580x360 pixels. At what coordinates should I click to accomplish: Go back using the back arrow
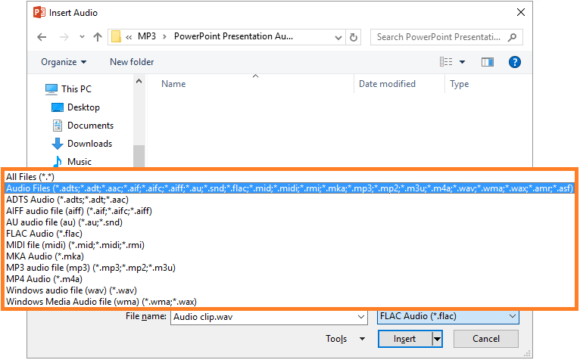pos(42,37)
